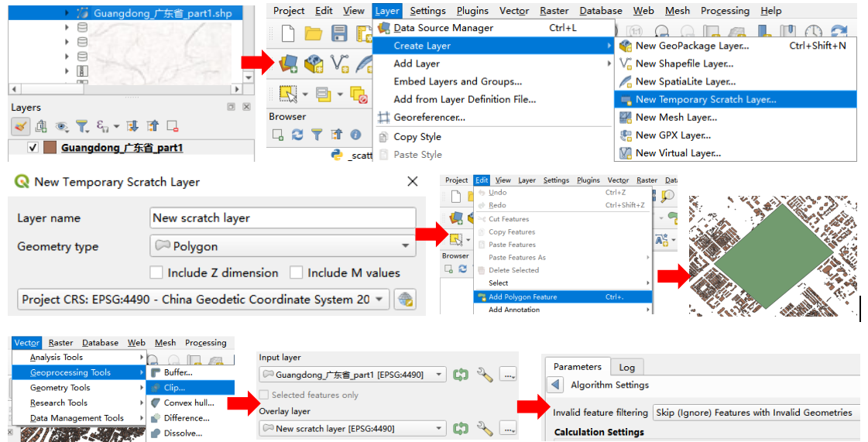
Task: Click the brown symbol swatch of Guangdong layer
Action: 50,148
